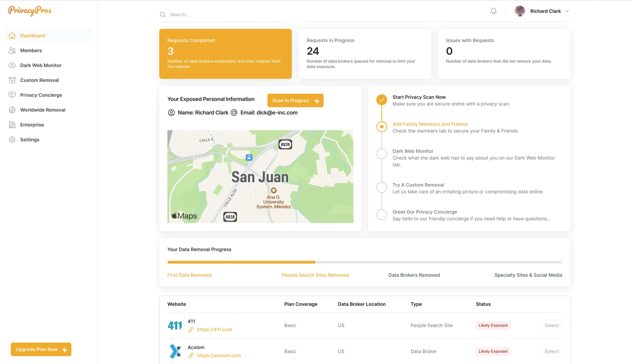This screenshot has height=364, width=632.
Task: Choose Select on the Acxiom row
Action: (x=551, y=351)
